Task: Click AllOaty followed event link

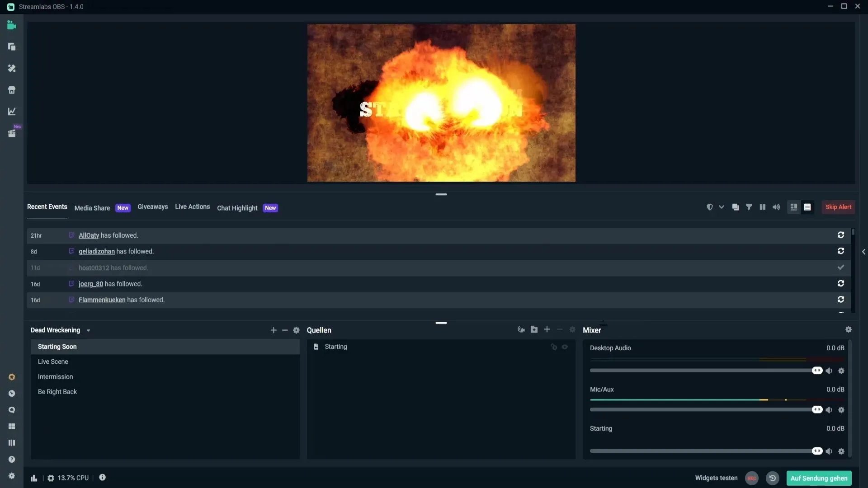Action: [x=88, y=235]
